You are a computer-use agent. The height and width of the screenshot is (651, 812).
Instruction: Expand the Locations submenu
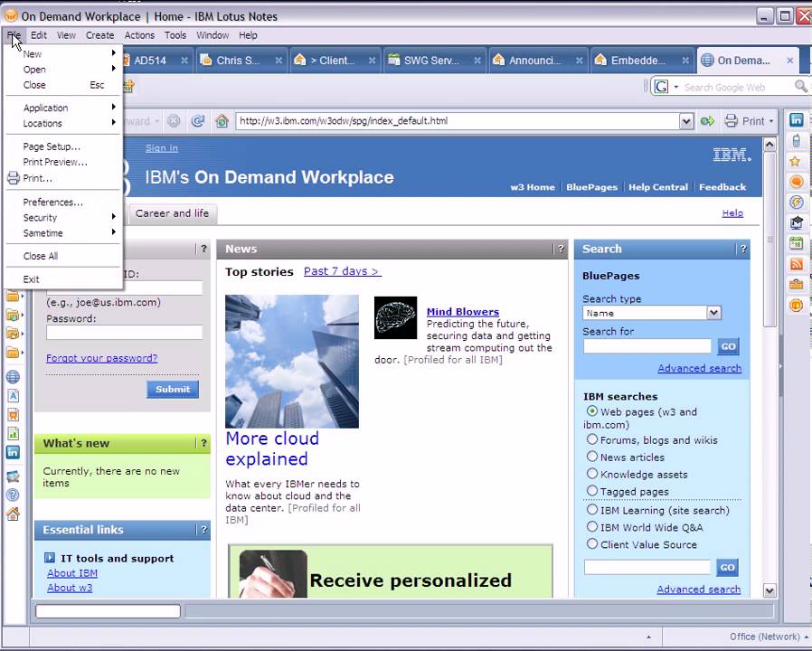(62, 123)
